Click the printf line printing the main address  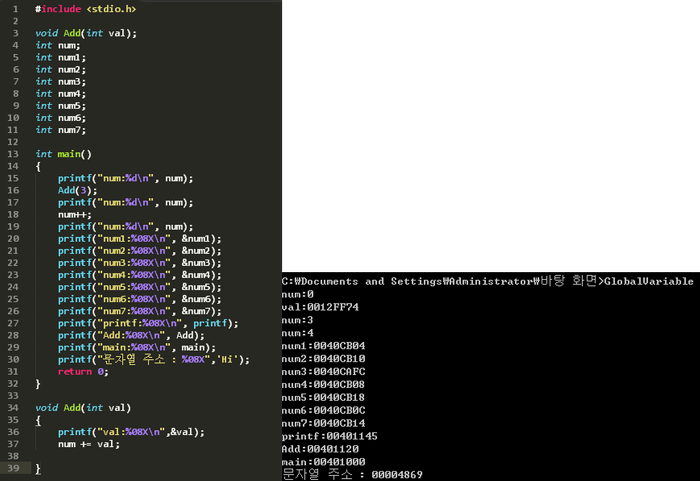[137, 347]
